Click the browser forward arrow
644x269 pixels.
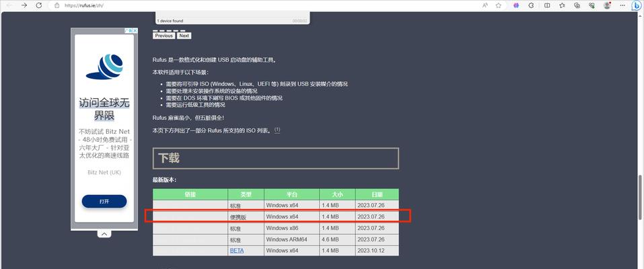24,5
